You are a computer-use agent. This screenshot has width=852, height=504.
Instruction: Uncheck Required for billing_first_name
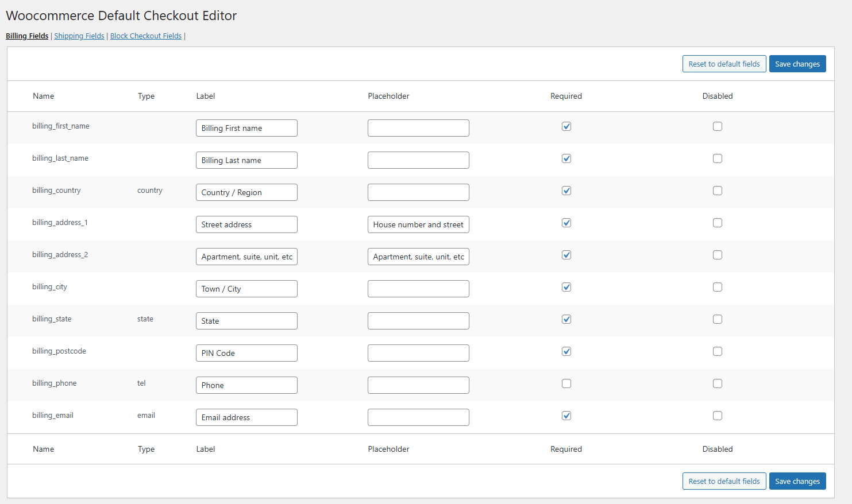point(566,126)
